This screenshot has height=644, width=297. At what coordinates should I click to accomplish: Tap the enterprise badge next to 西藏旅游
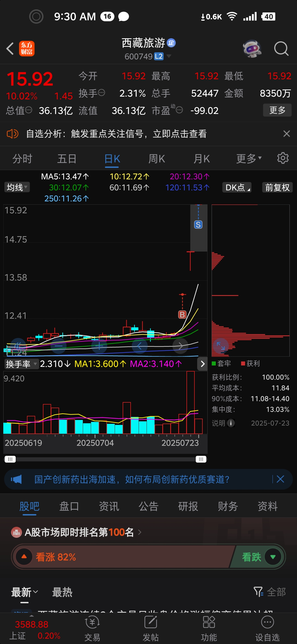tap(171, 43)
